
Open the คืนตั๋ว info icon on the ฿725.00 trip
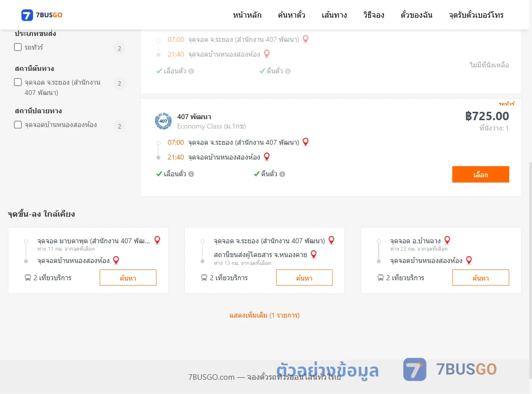[282, 174]
